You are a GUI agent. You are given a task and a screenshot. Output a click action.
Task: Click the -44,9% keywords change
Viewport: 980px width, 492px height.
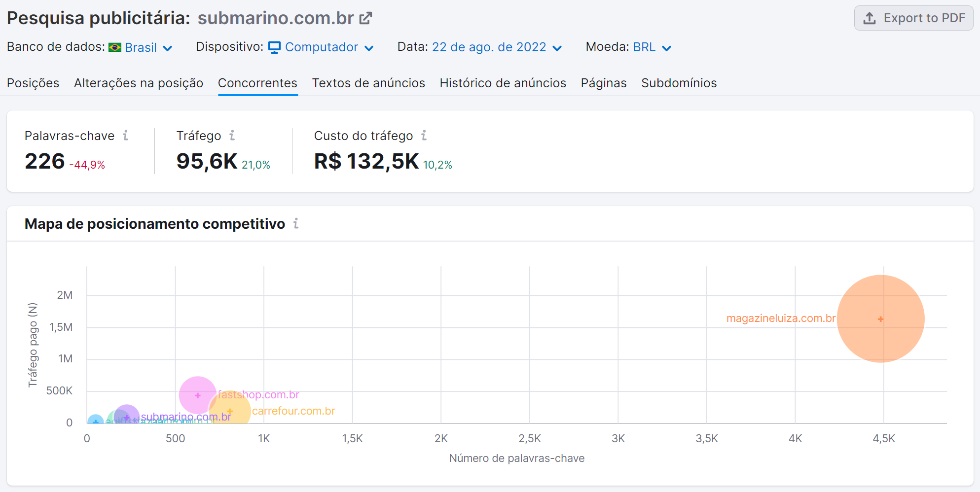click(87, 165)
